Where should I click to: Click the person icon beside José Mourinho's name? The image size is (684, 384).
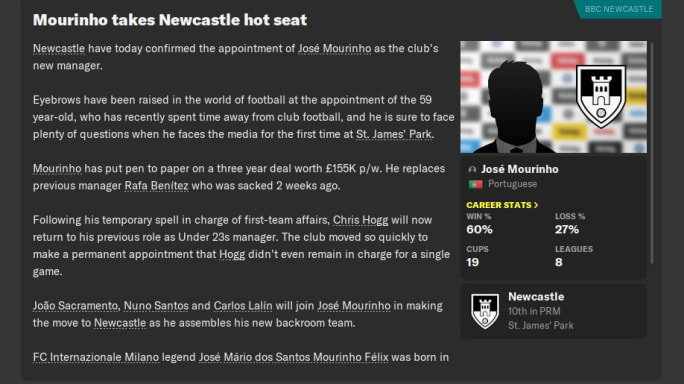(x=472, y=169)
